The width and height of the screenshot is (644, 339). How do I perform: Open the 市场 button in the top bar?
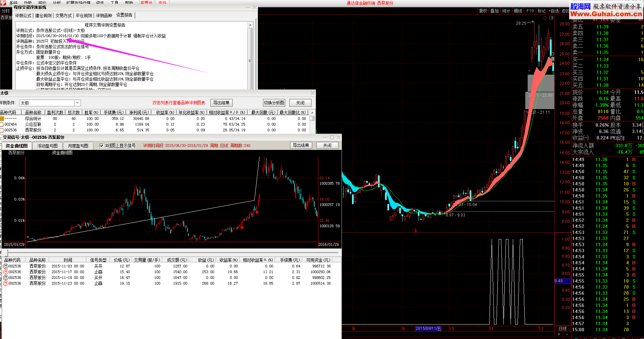(162, 2)
